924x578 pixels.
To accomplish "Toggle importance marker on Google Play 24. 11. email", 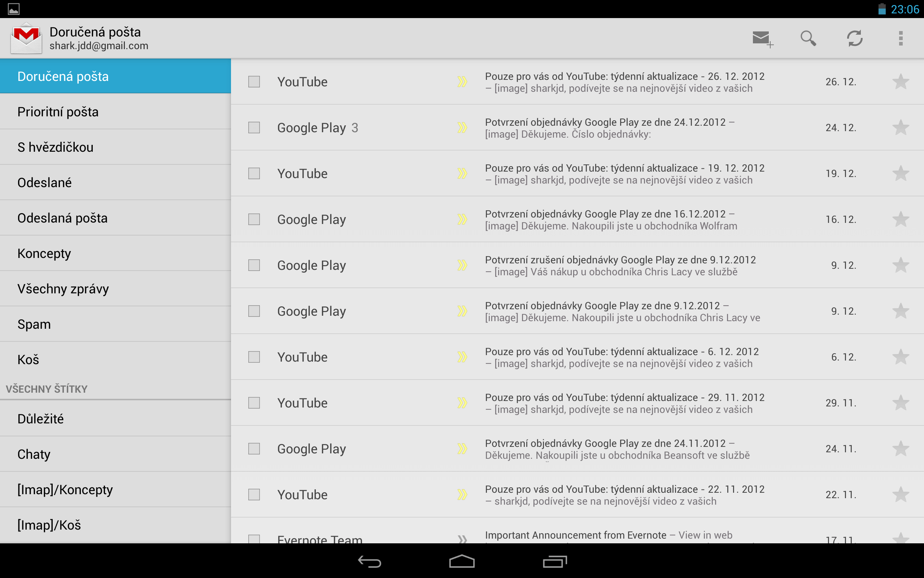I will tap(462, 449).
